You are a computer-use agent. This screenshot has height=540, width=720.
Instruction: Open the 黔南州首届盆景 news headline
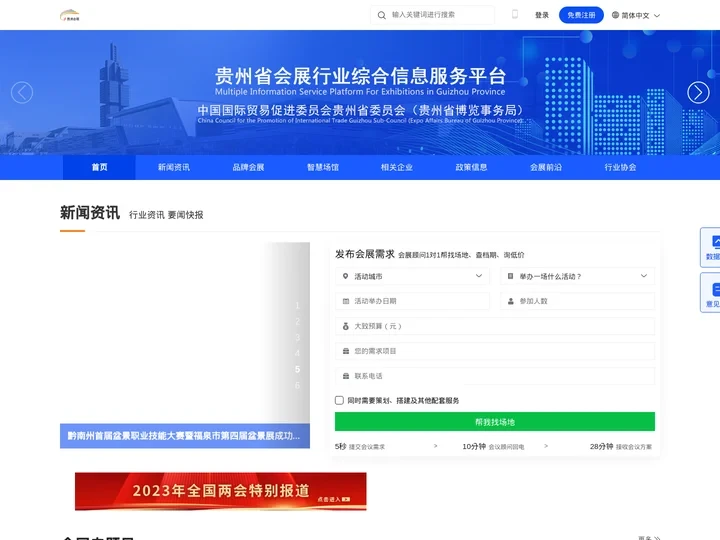pos(184,436)
